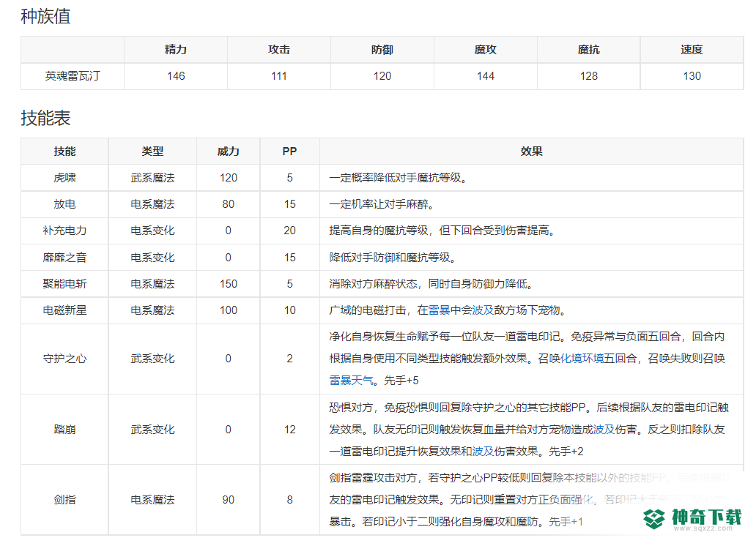This screenshot has width=756, height=546.
Task: Click 武系变化 type in 守护之心 row
Action: click(x=152, y=359)
